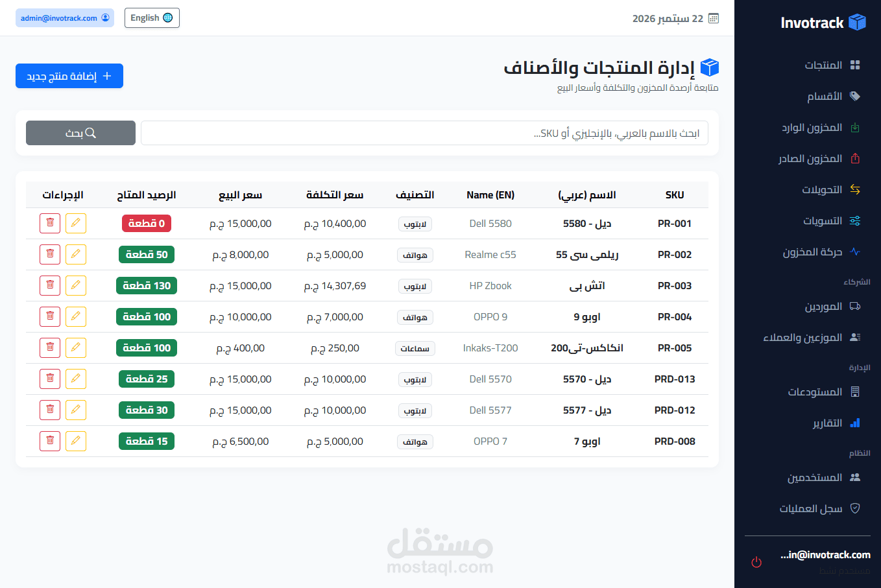Image resolution: width=881 pixels, height=588 pixels.
Task: Click the Invotrack logo in the sidebar
Action: [x=823, y=23]
